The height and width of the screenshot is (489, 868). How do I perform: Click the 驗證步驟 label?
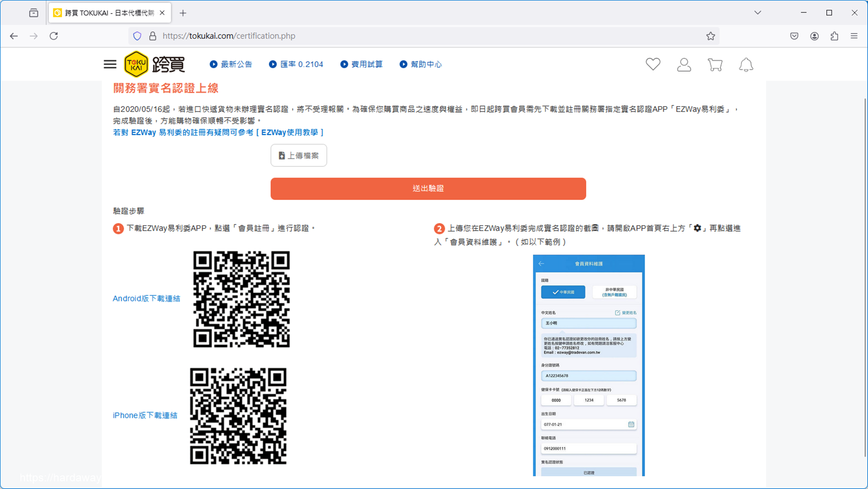point(128,211)
